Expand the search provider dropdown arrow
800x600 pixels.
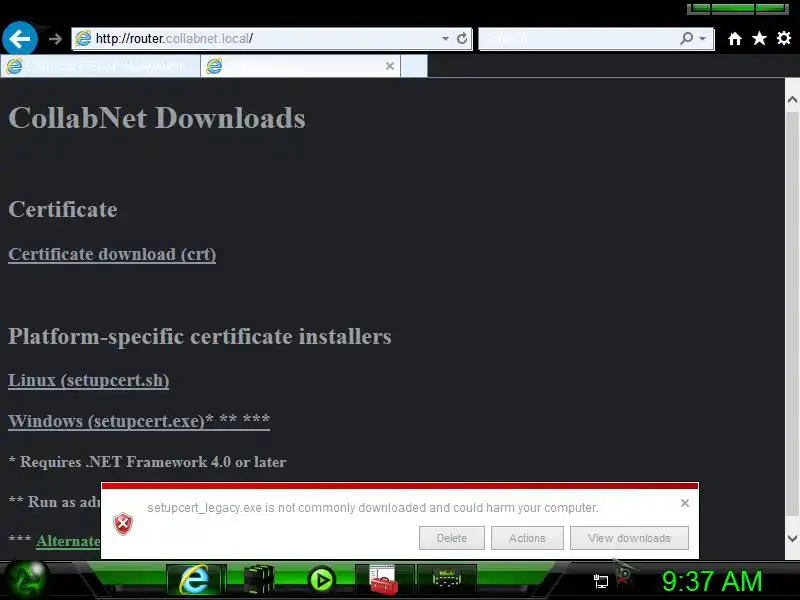point(703,39)
